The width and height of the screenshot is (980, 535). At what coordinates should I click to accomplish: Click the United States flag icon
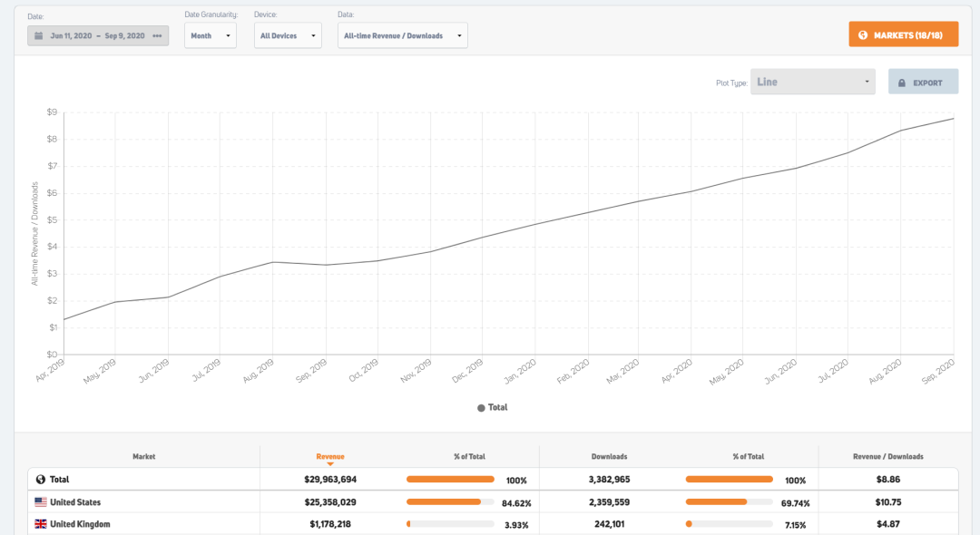click(41, 502)
